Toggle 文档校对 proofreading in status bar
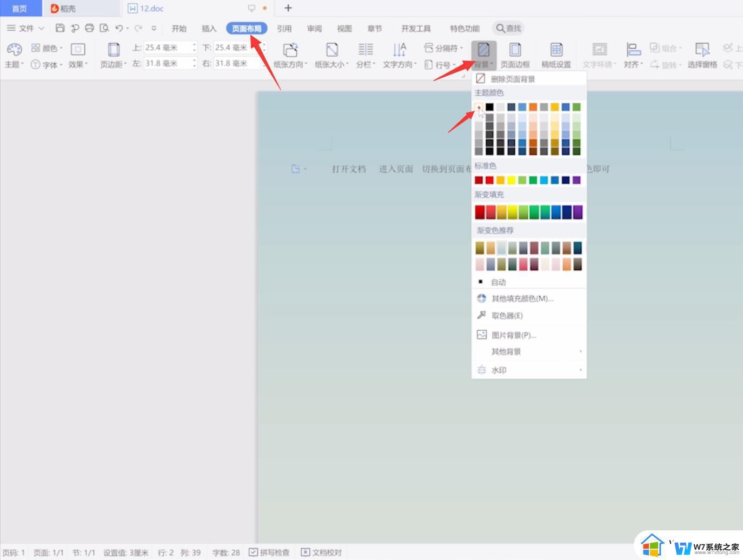 coord(321,552)
